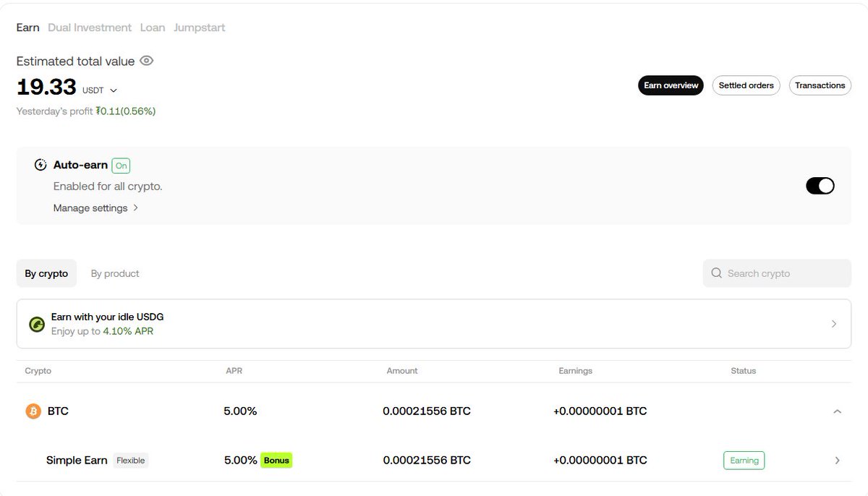Click the 19.33 total value figure
868x496 pixels.
point(46,87)
